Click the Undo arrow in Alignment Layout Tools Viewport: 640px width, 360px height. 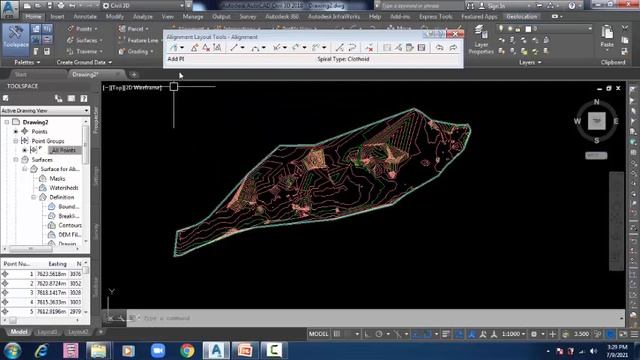point(439,48)
